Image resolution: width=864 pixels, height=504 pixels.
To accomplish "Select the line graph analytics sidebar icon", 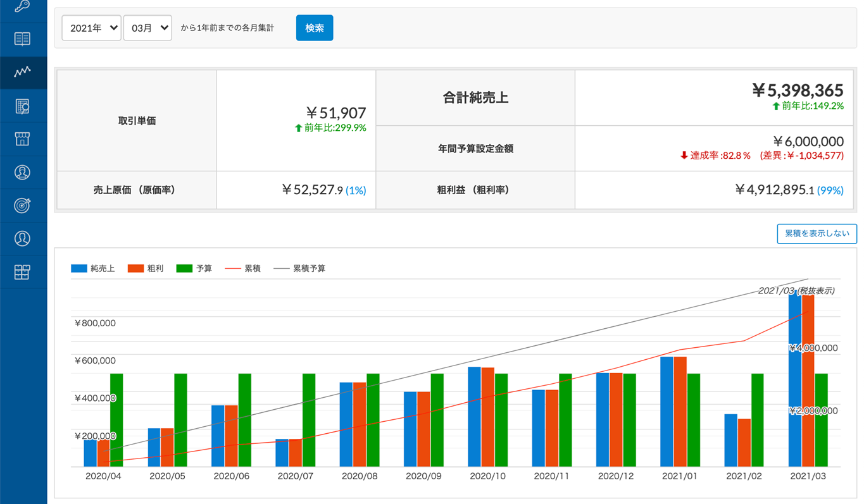I will (x=22, y=72).
